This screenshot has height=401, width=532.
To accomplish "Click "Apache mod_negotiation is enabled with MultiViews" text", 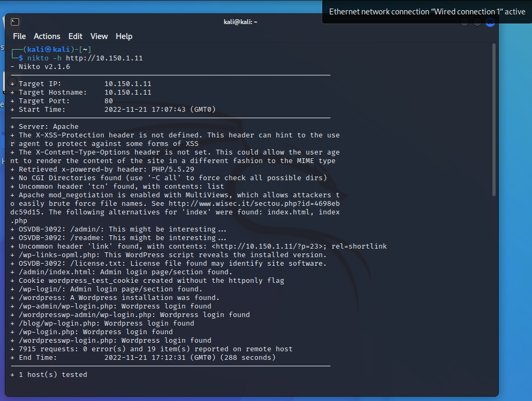I will point(126,195).
